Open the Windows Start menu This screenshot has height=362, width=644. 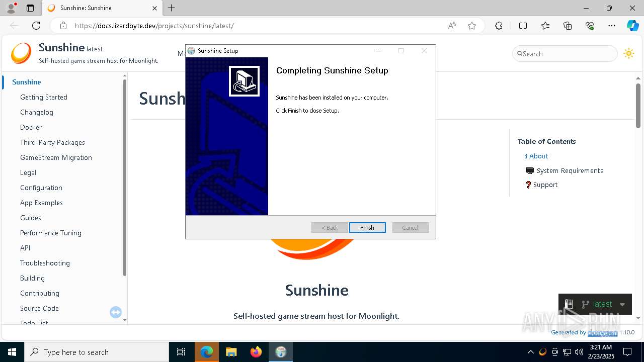(x=12, y=352)
